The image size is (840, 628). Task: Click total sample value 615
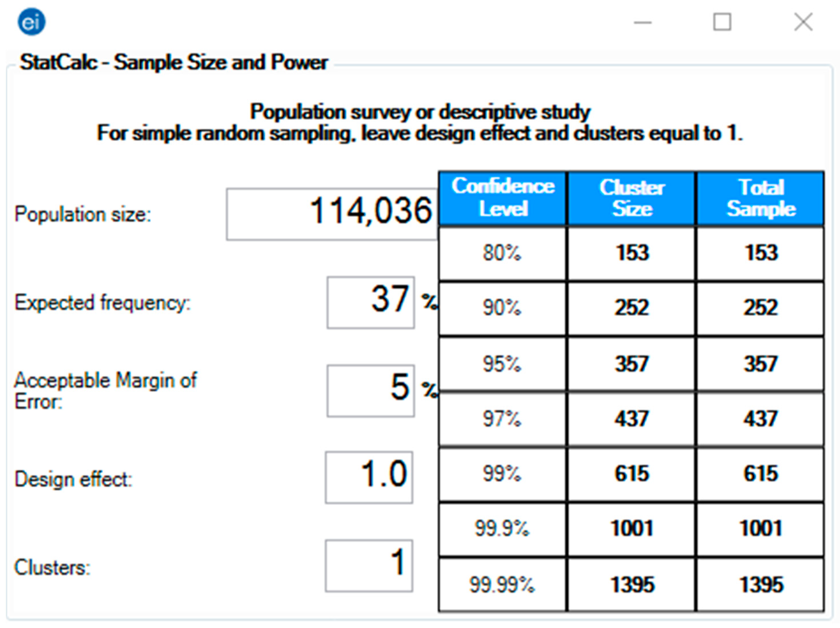(761, 474)
